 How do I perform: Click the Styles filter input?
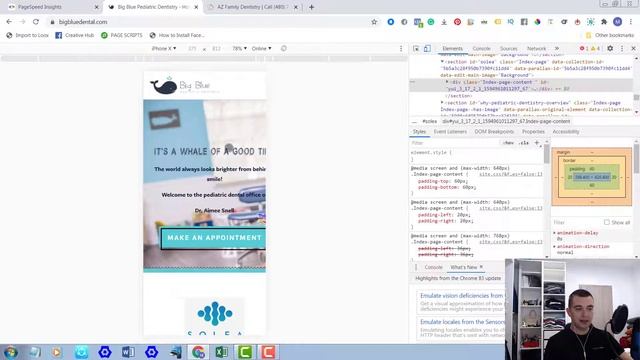coord(454,143)
